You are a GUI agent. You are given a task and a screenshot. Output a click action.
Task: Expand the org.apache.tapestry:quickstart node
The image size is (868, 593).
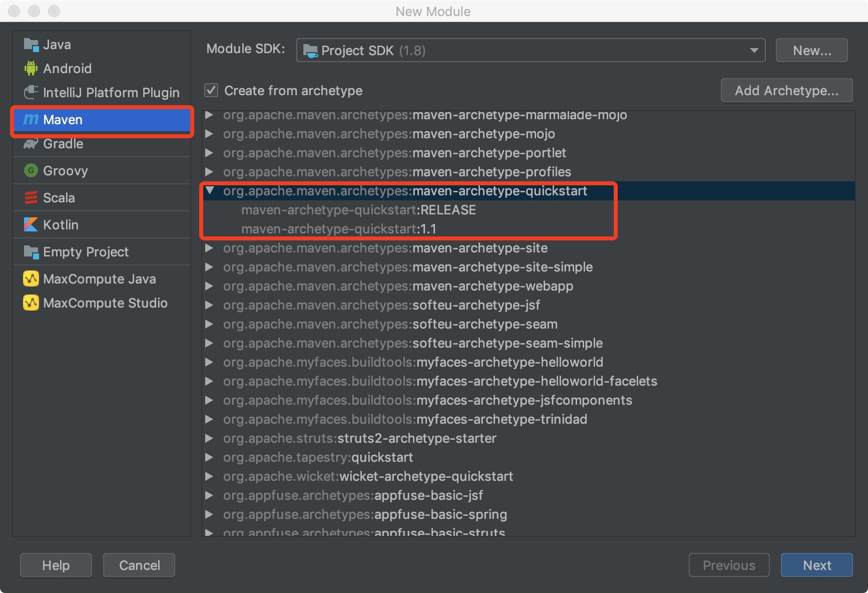click(209, 457)
